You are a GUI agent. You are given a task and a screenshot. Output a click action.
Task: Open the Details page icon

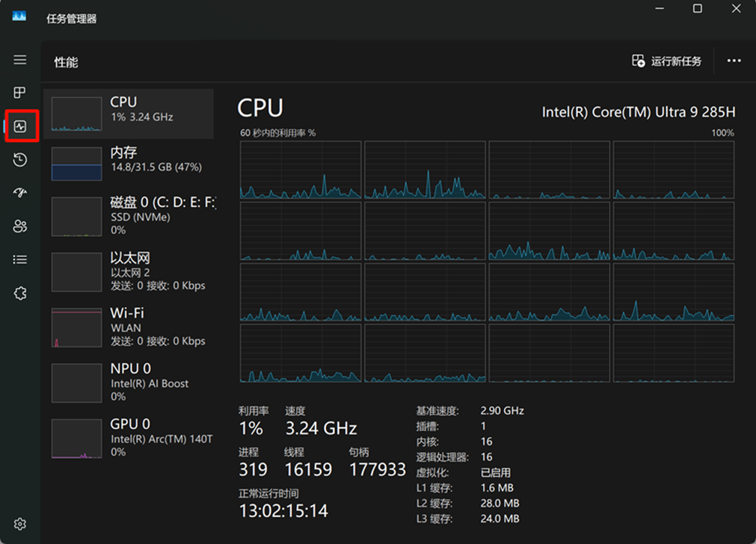(20, 259)
